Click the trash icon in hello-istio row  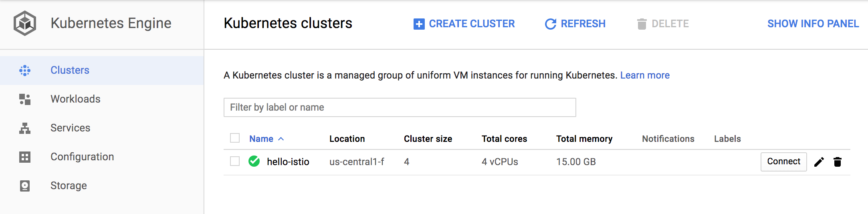pos(838,162)
